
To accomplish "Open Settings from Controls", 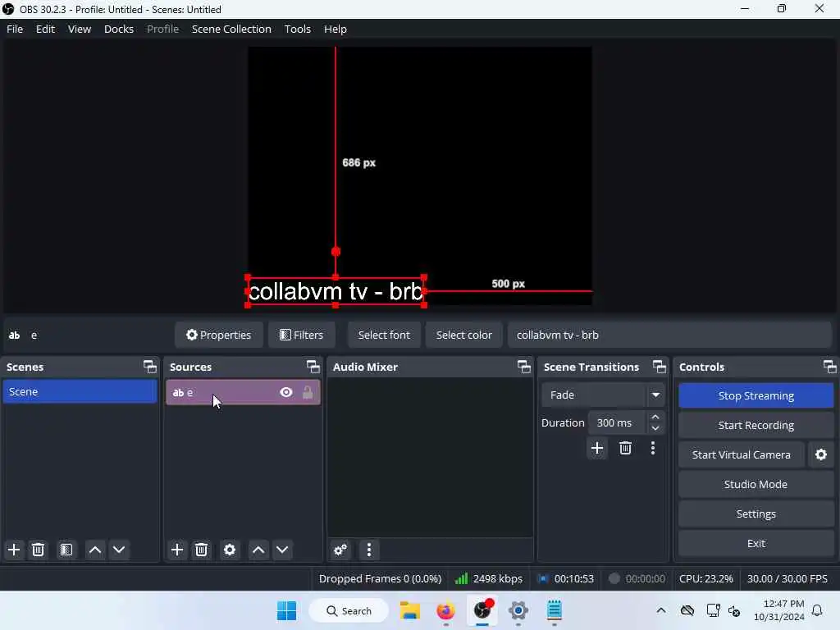I will pos(756,514).
